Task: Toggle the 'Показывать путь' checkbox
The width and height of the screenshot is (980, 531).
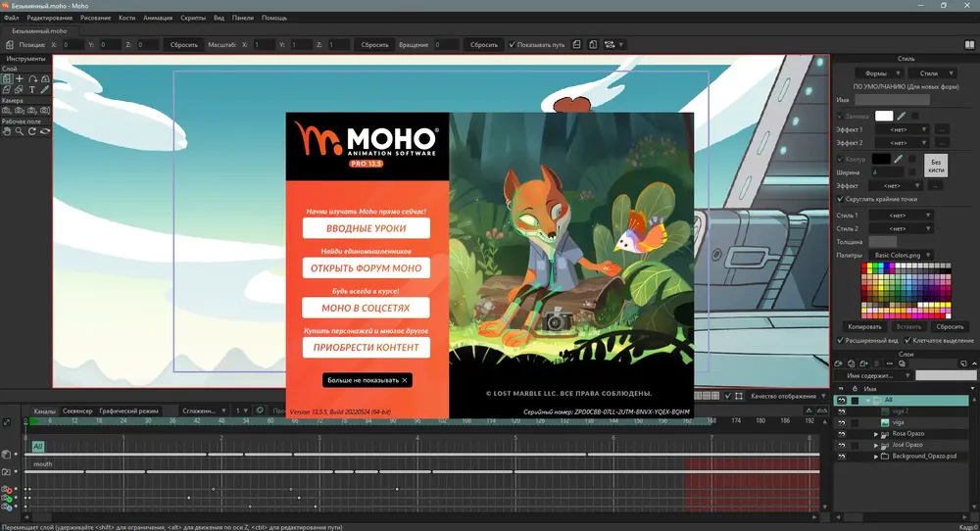Action: tap(512, 45)
